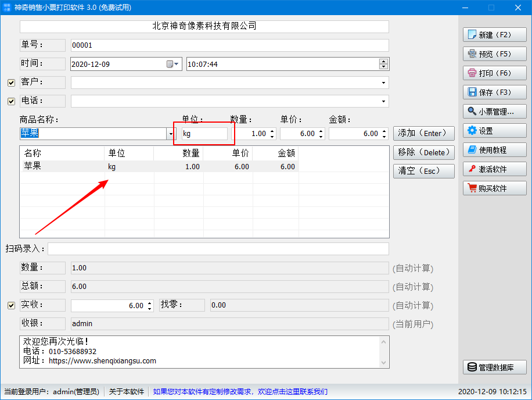Save the receipt with 保存 (F3)

494,92
